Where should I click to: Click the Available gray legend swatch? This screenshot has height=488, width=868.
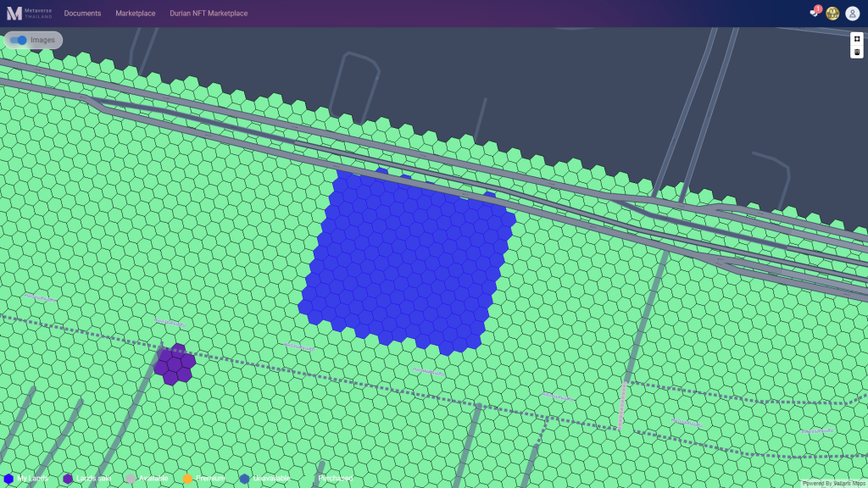pos(131,479)
